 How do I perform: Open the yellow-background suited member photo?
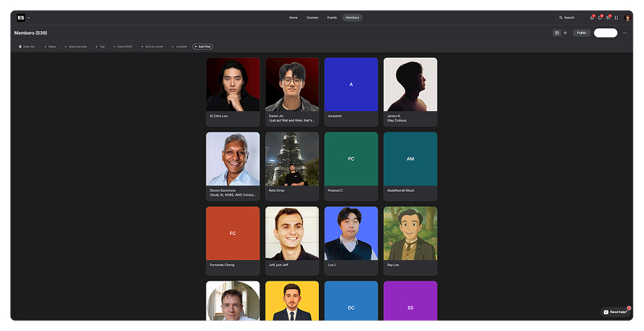tap(292, 301)
